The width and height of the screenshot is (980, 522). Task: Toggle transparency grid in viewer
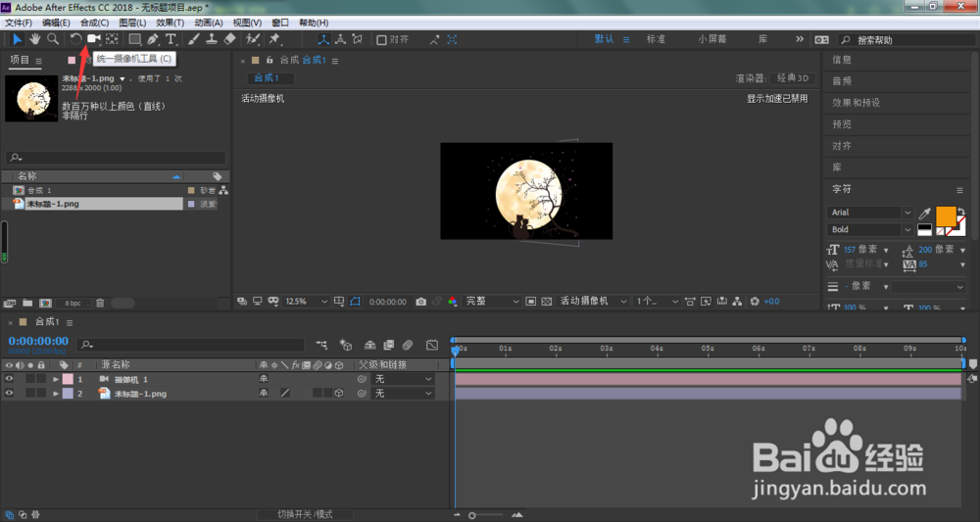[547, 302]
